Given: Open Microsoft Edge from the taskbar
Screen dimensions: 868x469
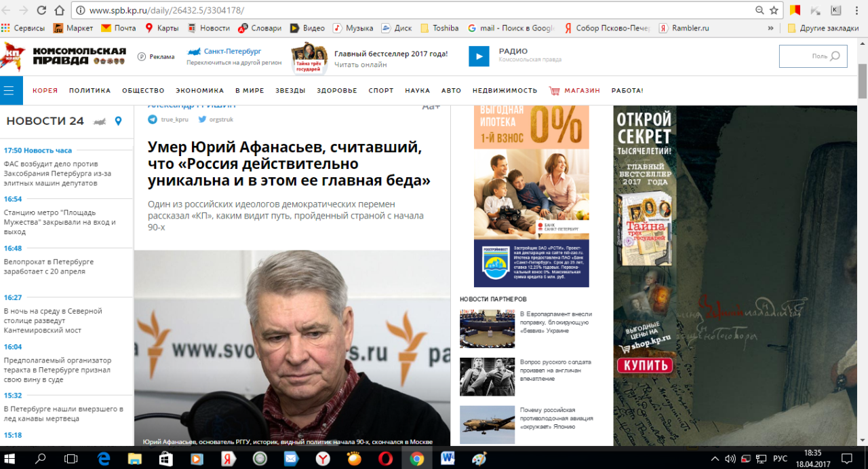Looking at the screenshot, I should [x=103, y=459].
